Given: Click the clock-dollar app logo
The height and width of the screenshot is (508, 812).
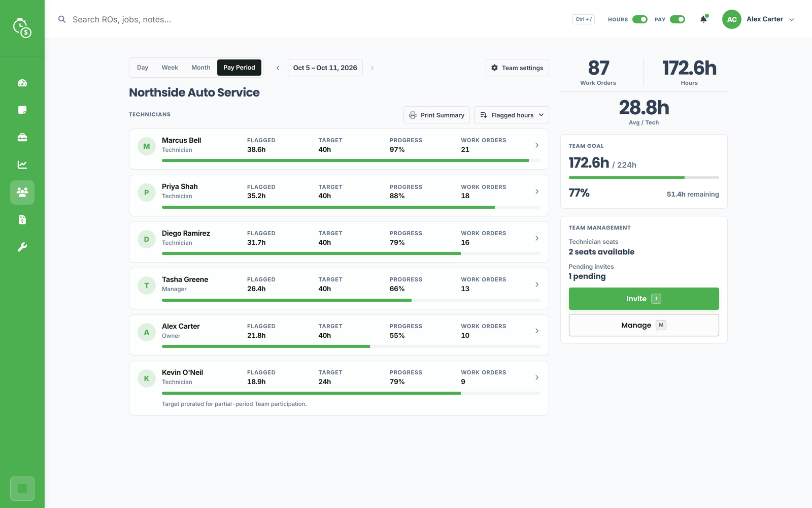Looking at the screenshot, I should (x=22, y=28).
